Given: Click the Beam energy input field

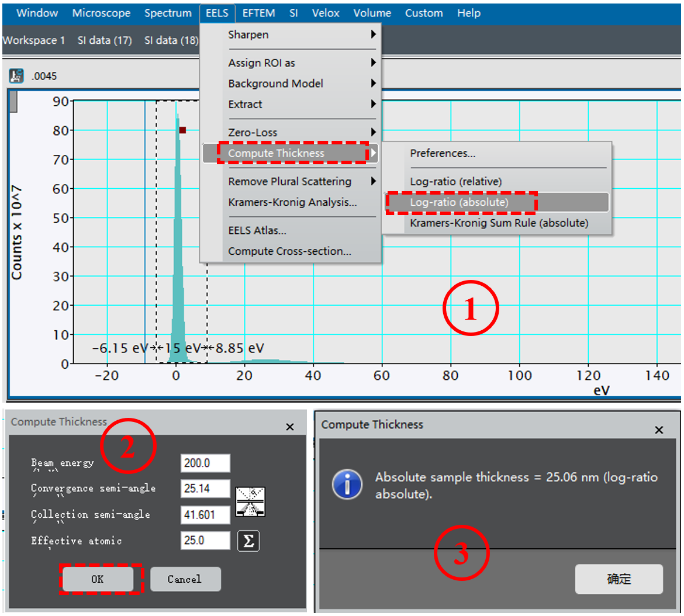Looking at the screenshot, I should point(205,463).
